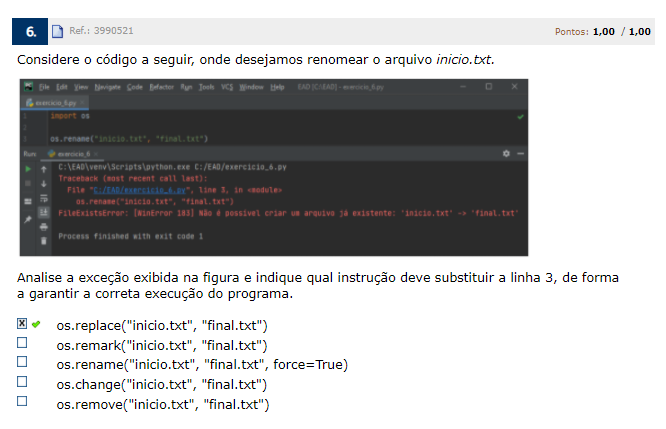Viewport: 666px width, 429px height.
Task: Open the Run panel settings gear
Action: (506, 154)
